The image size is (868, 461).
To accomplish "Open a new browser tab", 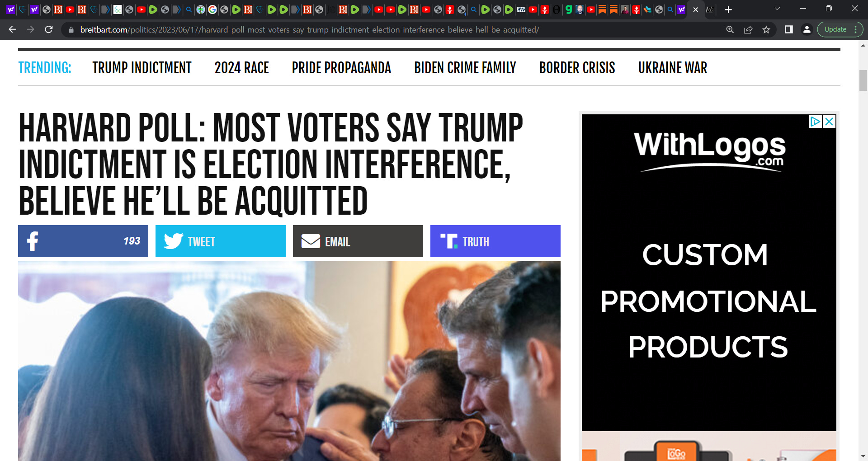I will (728, 9).
